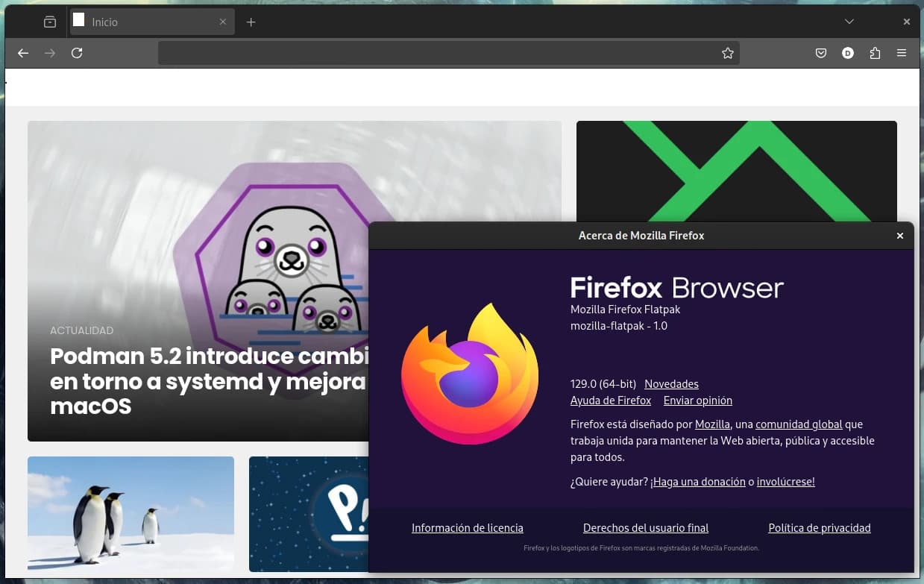This screenshot has height=584, width=924.
Task: Open the Novedades link
Action: click(671, 384)
